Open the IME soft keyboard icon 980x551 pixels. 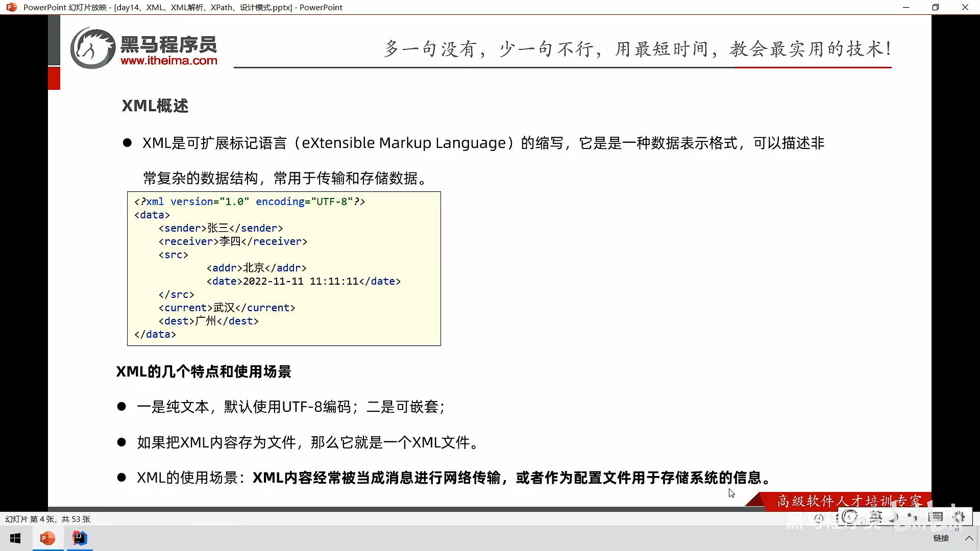click(936, 517)
